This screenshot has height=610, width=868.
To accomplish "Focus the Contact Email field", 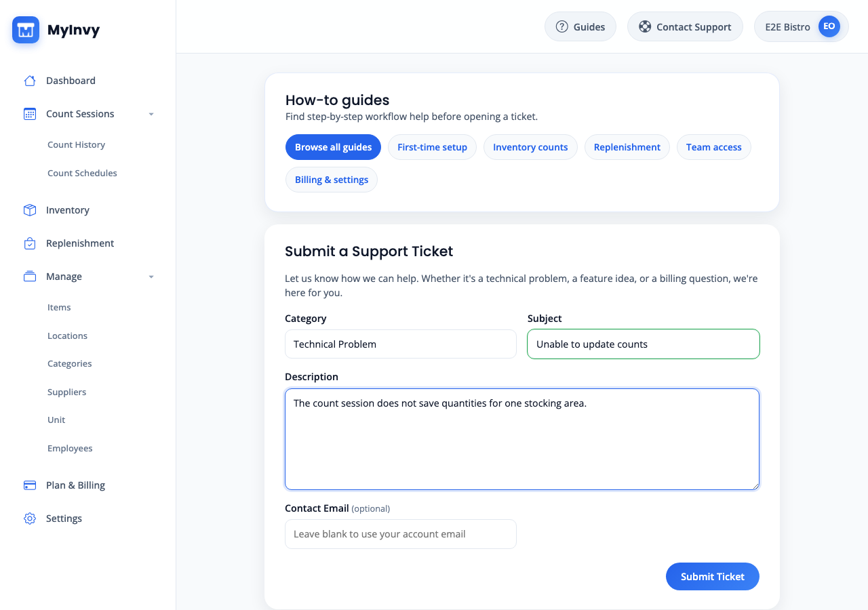I will pyautogui.click(x=401, y=534).
